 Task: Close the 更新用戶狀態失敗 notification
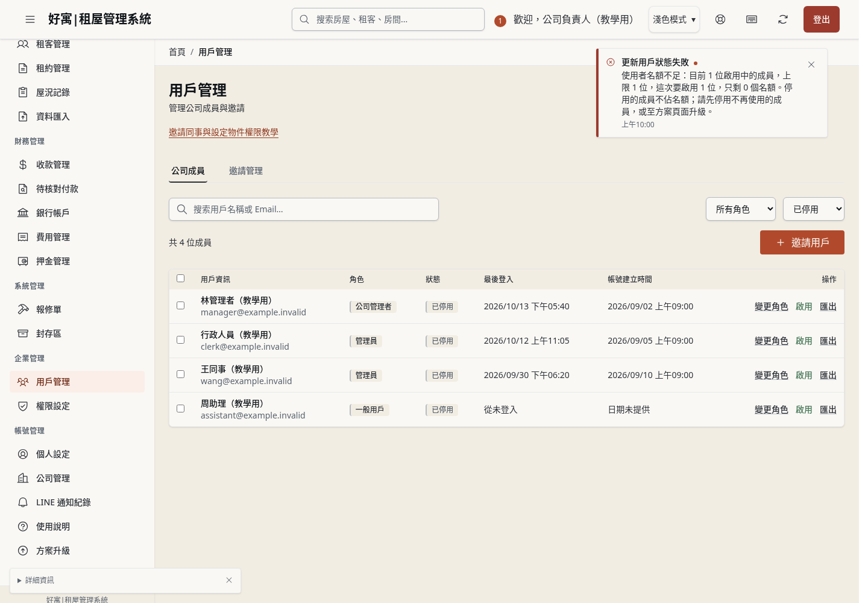(x=811, y=65)
